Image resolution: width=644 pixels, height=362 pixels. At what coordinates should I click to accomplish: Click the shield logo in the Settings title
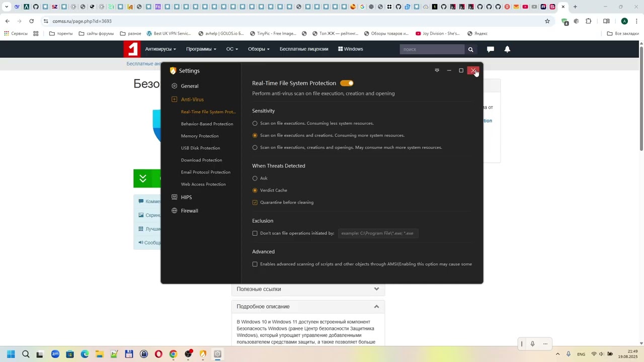[173, 71]
